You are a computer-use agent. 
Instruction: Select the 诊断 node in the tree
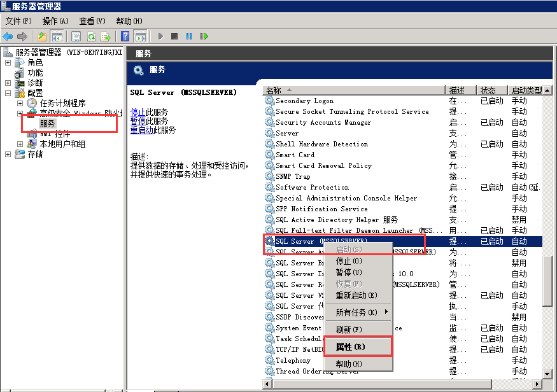pyautogui.click(x=35, y=83)
